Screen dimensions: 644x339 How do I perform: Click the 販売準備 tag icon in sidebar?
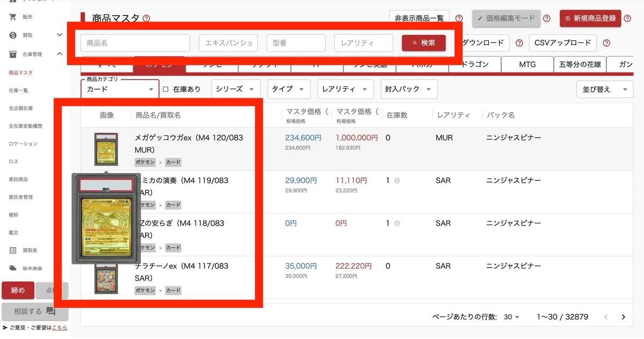coord(13,268)
